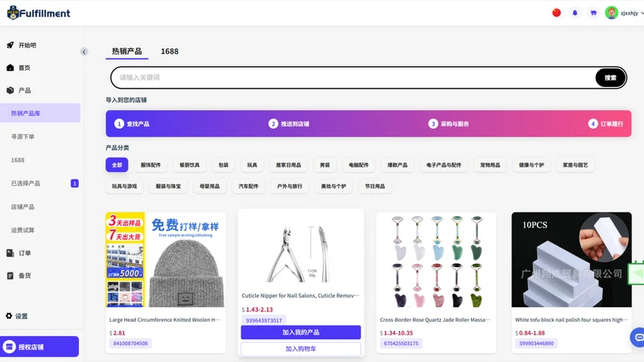
Task: Click the 授权店铺 button
Action: coord(39,347)
